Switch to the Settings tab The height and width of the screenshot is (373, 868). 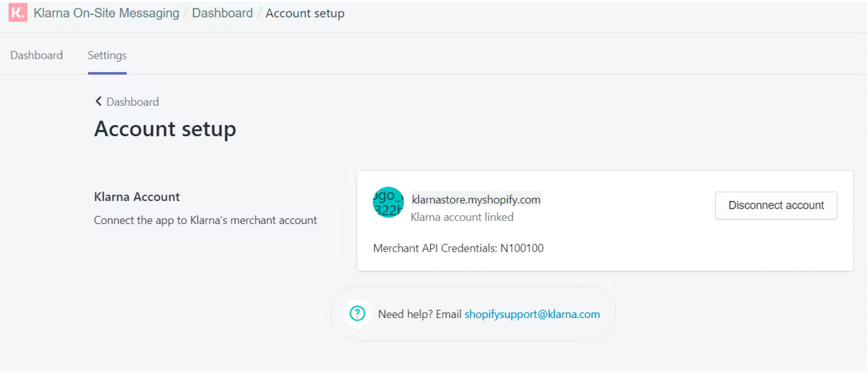[x=107, y=56]
